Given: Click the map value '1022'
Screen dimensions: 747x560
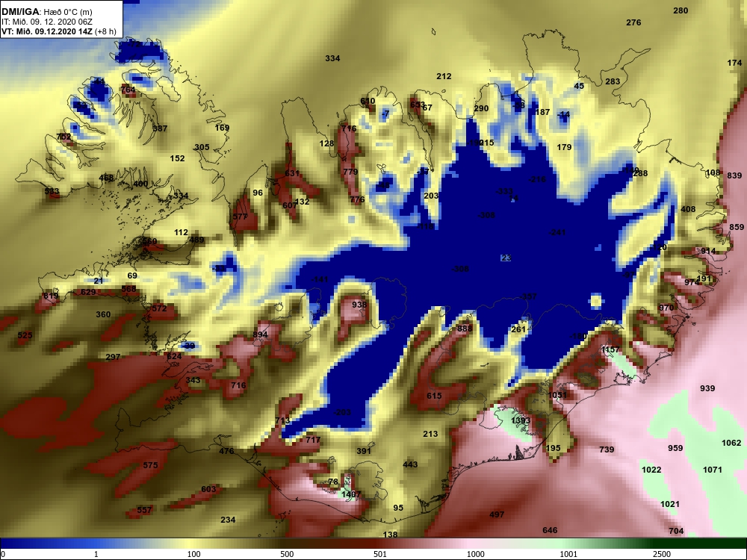Looking at the screenshot, I should point(651,470).
